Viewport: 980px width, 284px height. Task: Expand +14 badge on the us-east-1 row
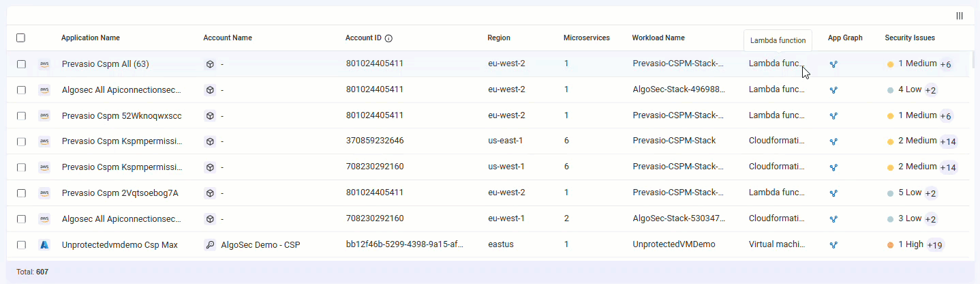(x=948, y=141)
